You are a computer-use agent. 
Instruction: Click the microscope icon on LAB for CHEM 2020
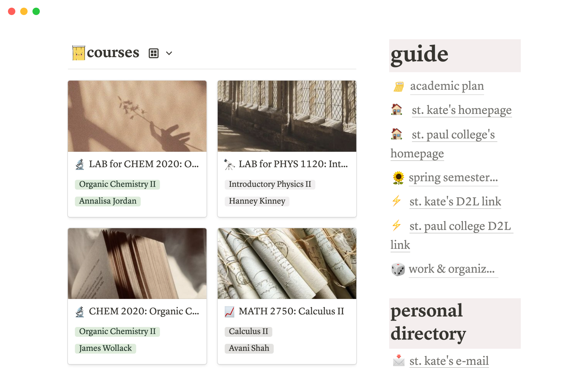(80, 164)
